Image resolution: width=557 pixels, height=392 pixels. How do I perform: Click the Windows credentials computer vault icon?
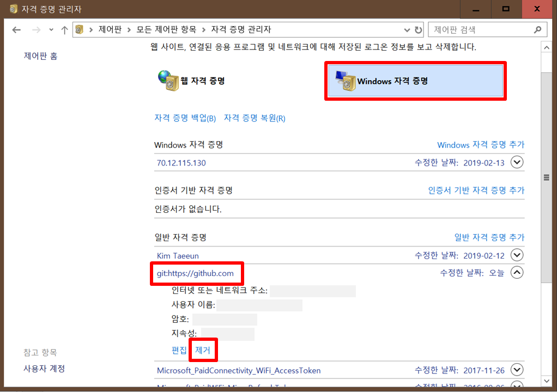[x=346, y=81]
